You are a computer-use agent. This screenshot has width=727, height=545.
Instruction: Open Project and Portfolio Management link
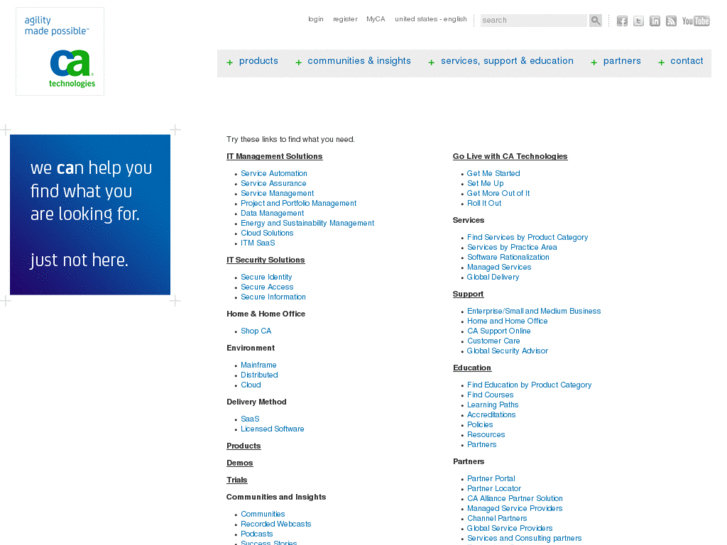[299, 203]
